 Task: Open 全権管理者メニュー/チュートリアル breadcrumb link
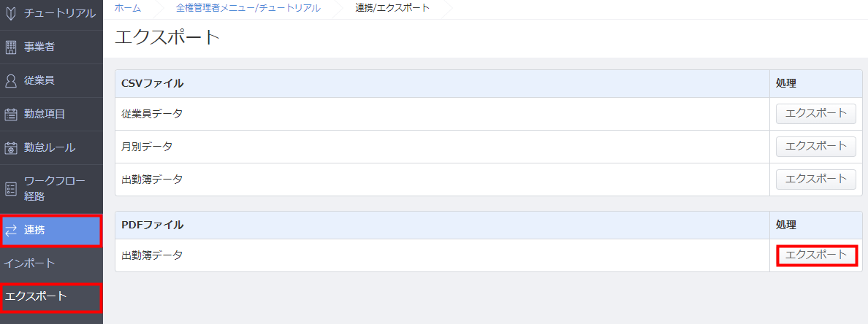click(248, 8)
